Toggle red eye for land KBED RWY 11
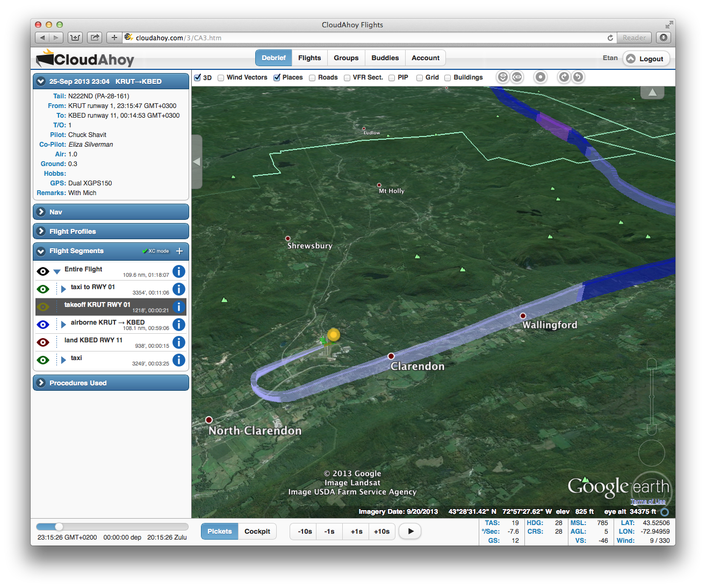The height and width of the screenshot is (588, 706). (43, 342)
